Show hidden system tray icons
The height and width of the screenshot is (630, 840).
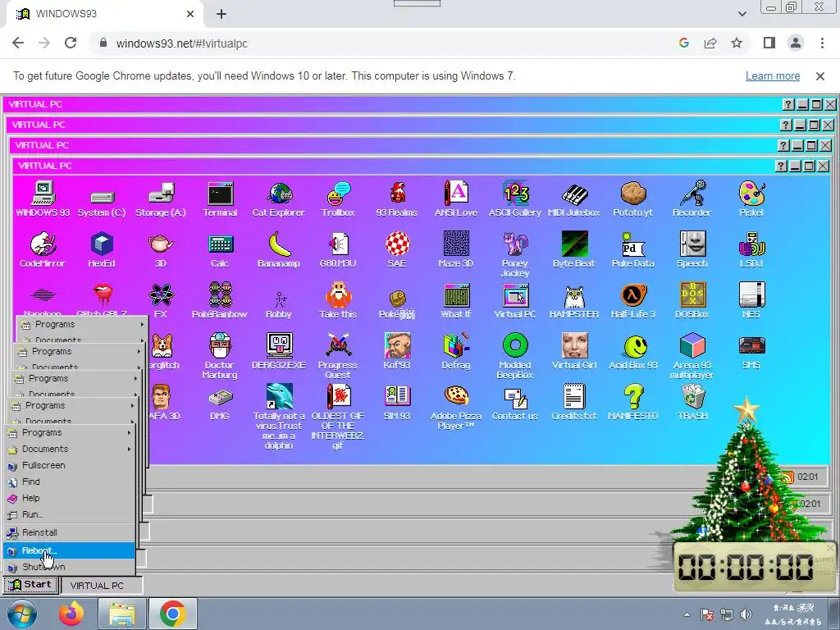coord(687,614)
